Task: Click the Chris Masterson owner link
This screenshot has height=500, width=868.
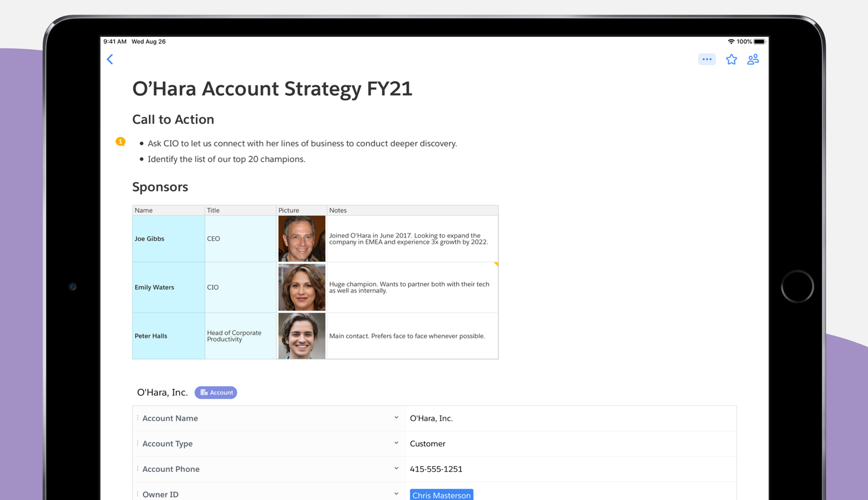Action: (x=441, y=495)
